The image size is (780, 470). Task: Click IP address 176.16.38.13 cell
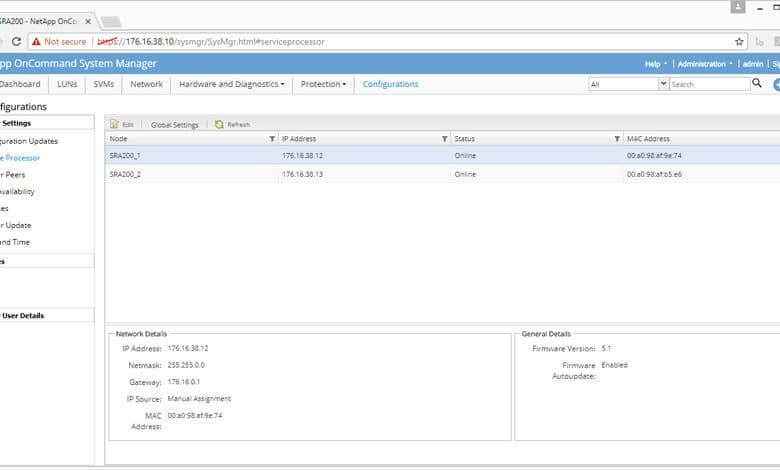pos(302,174)
